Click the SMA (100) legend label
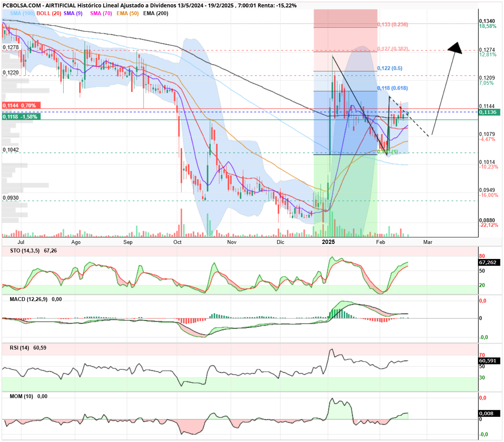The image size is (504, 442). pos(22,13)
